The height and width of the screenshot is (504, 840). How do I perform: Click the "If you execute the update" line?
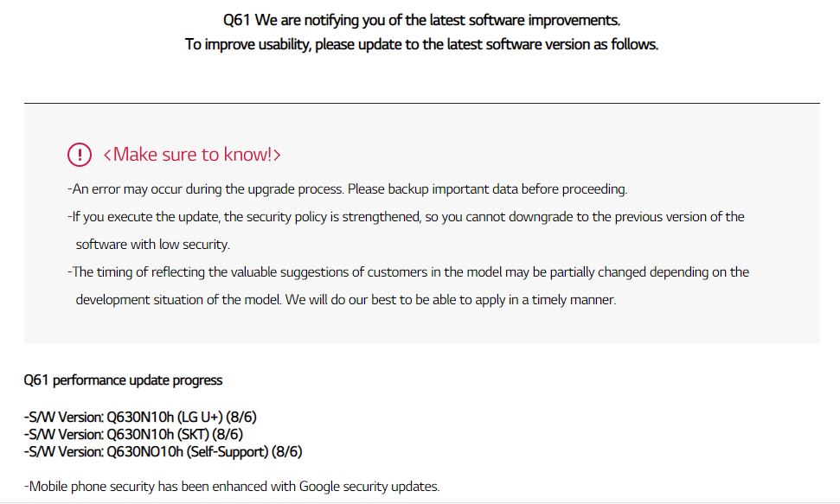406,216
